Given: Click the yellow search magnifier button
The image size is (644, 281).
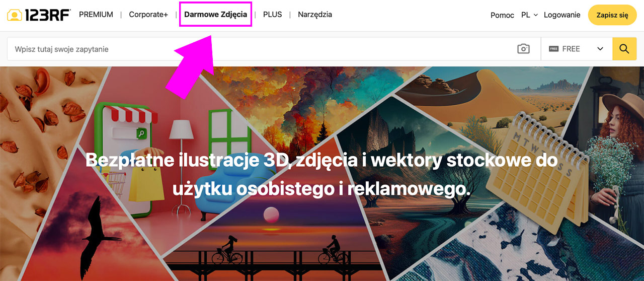Looking at the screenshot, I should coord(624,49).
